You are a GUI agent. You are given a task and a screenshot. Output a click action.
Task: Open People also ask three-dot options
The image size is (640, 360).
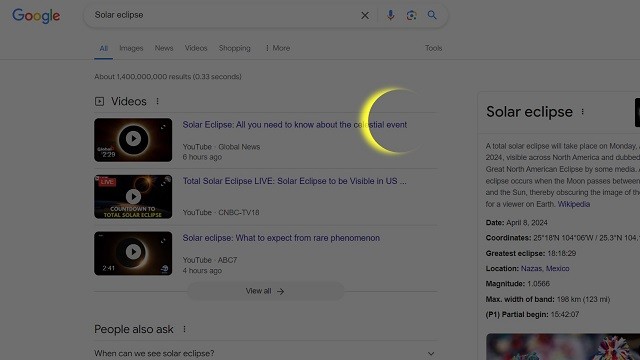point(184,329)
